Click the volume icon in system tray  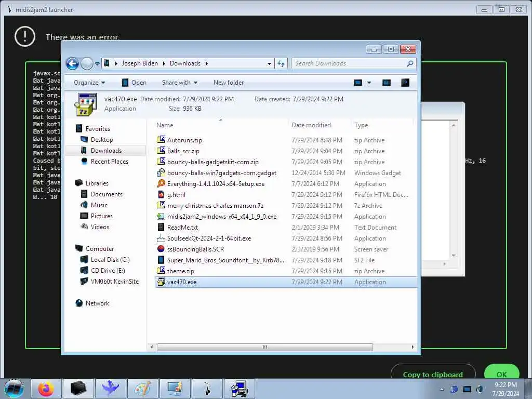click(480, 389)
